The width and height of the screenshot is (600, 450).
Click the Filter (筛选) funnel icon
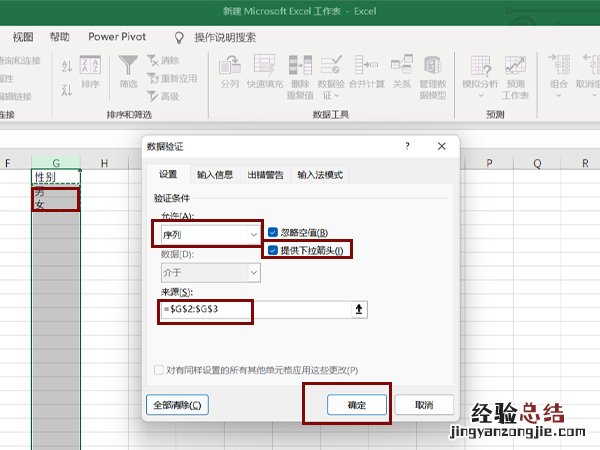tap(128, 68)
